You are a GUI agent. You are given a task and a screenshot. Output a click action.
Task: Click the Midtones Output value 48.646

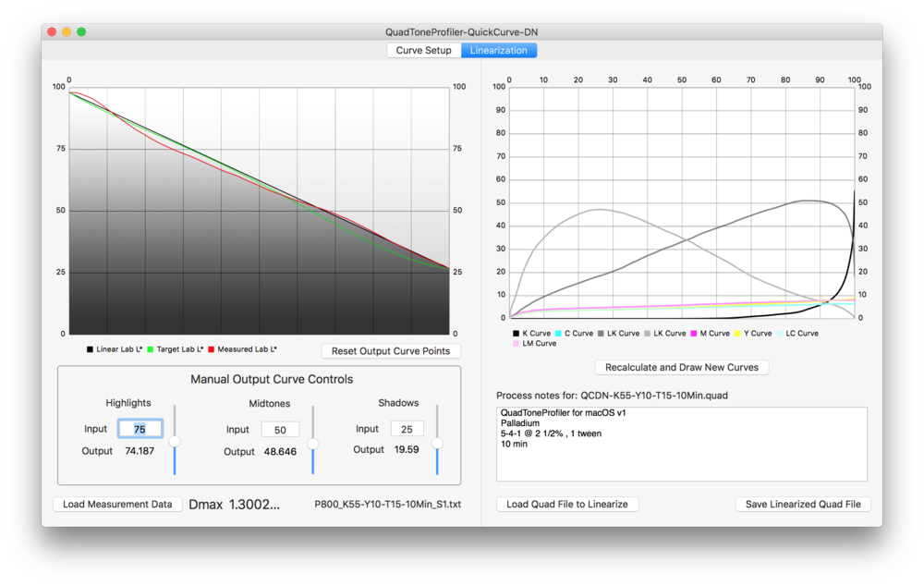pyautogui.click(x=280, y=452)
